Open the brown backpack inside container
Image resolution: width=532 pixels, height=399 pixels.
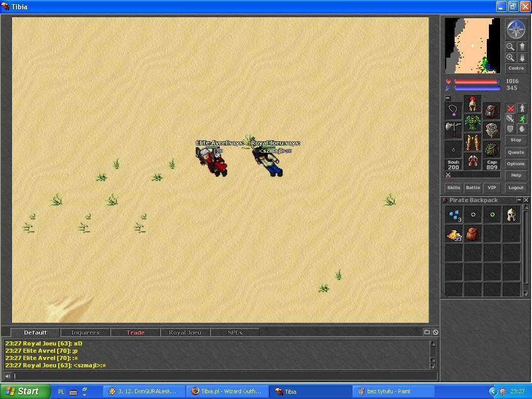coord(473,234)
